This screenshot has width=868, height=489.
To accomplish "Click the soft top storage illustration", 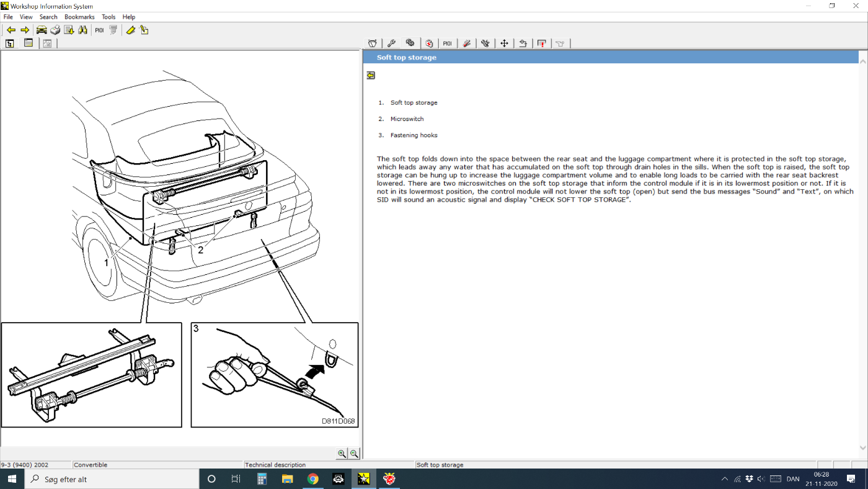I will 180,248.
